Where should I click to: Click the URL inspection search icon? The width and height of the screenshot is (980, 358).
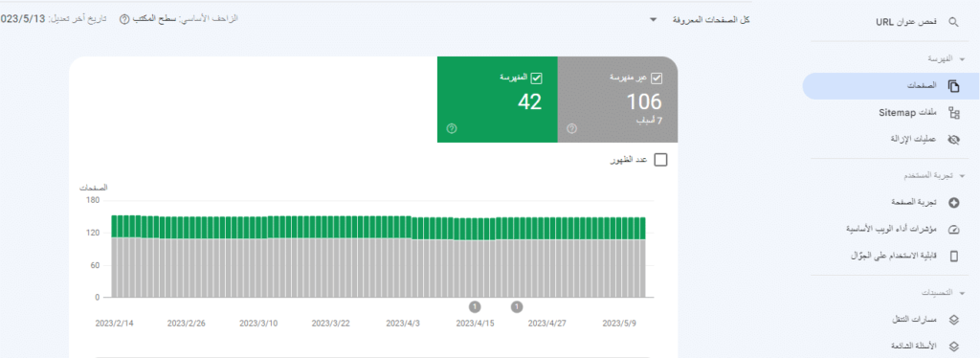point(953,22)
